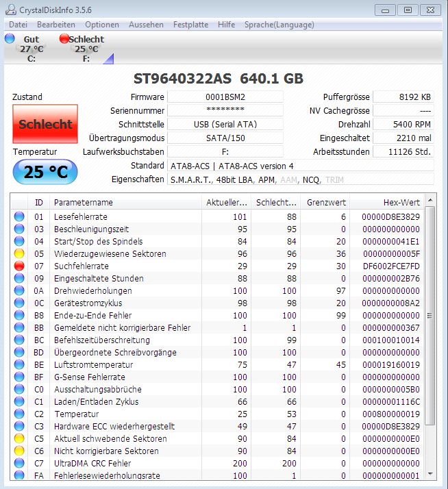
Task: Click the Übertragungsmodus SATA/150 field
Action: [225, 138]
